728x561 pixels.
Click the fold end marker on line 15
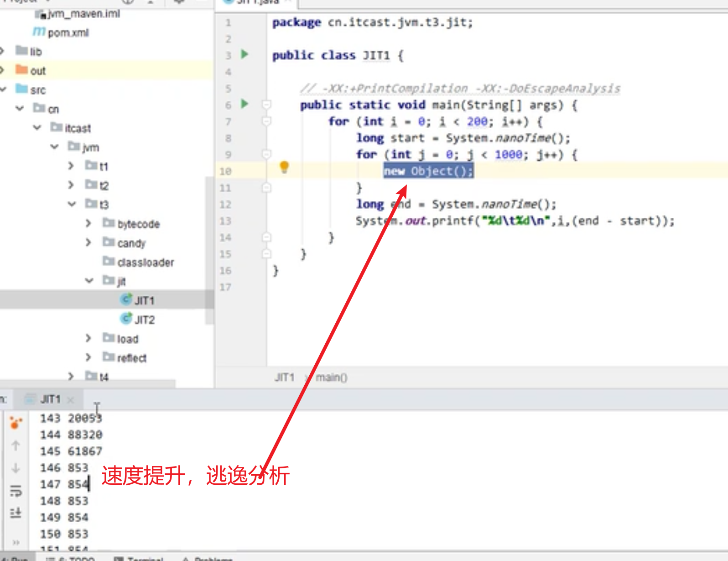coord(267,254)
